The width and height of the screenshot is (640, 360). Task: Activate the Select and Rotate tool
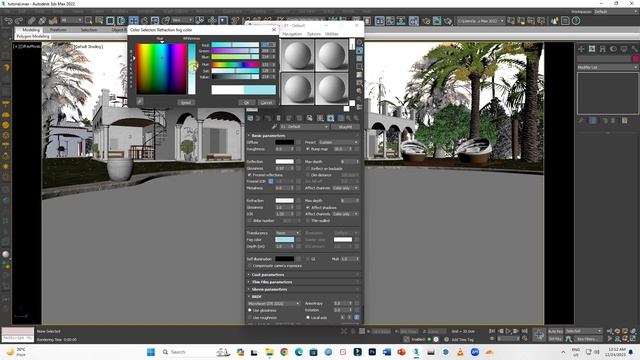click(x=144, y=20)
